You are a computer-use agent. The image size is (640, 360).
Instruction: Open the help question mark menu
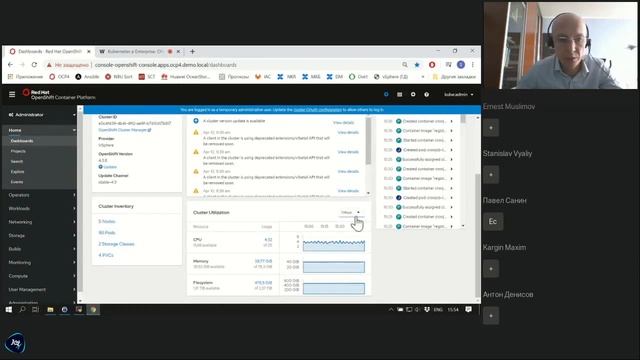tap(427, 94)
